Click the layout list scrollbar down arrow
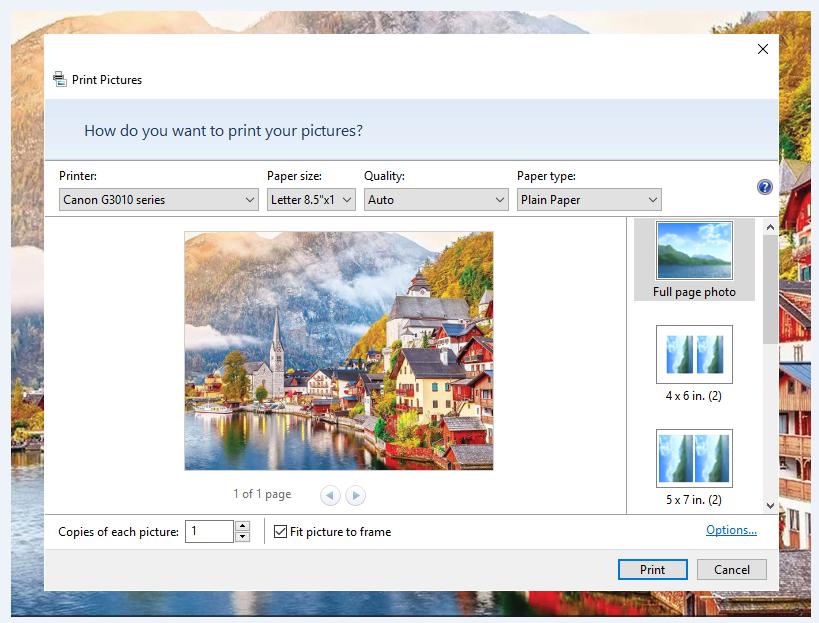Viewport: 819px width, 623px height. coord(769,505)
